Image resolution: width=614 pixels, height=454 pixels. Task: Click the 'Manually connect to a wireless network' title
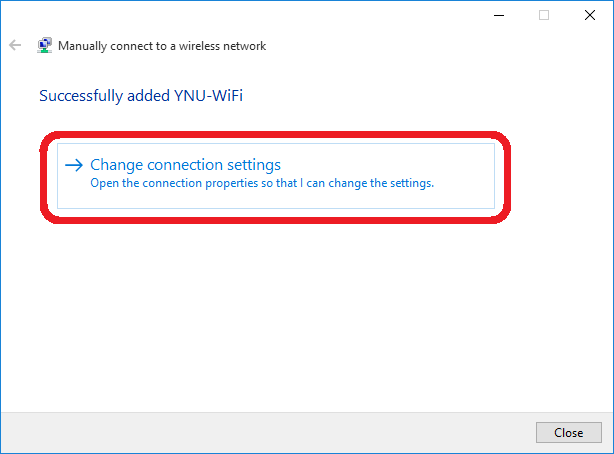click(162, 46)
